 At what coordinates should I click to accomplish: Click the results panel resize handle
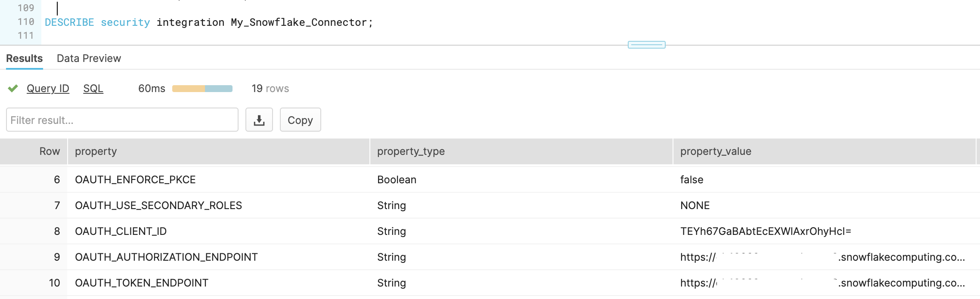[x=646, y=44]
